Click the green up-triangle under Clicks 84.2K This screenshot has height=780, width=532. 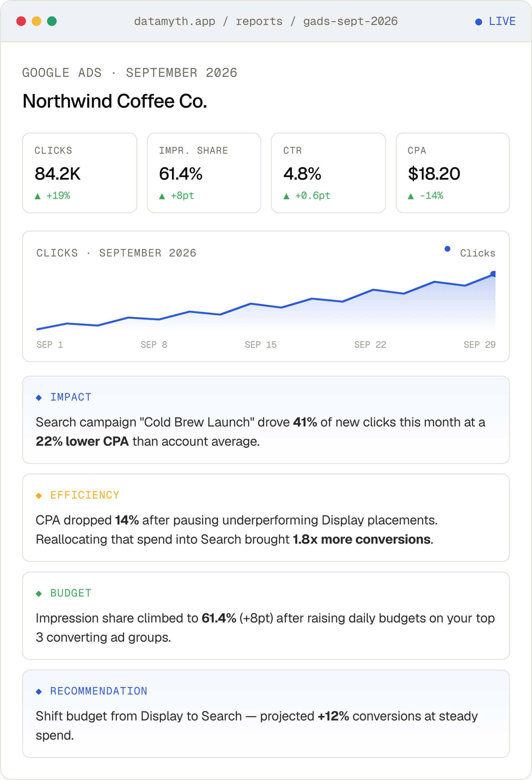point(37,196)
